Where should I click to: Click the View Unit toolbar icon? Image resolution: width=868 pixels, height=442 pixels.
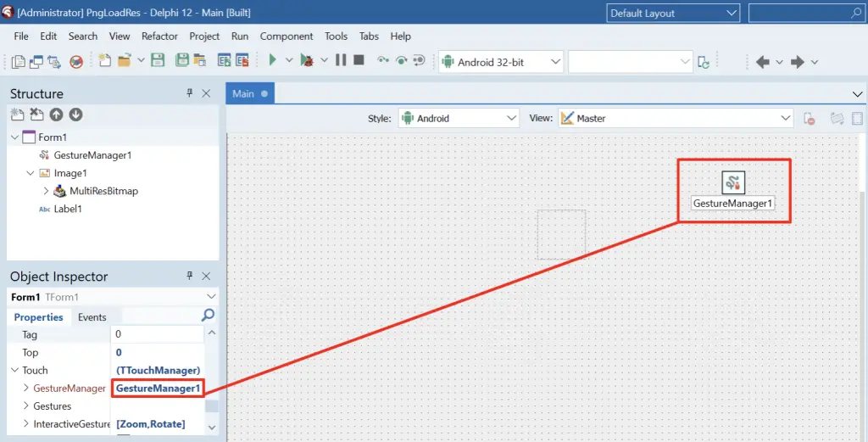tap(19, 61)
